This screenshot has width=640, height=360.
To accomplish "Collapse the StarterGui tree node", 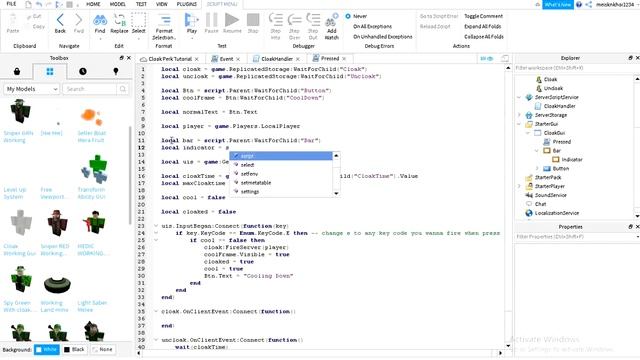I will coord(519,124).
